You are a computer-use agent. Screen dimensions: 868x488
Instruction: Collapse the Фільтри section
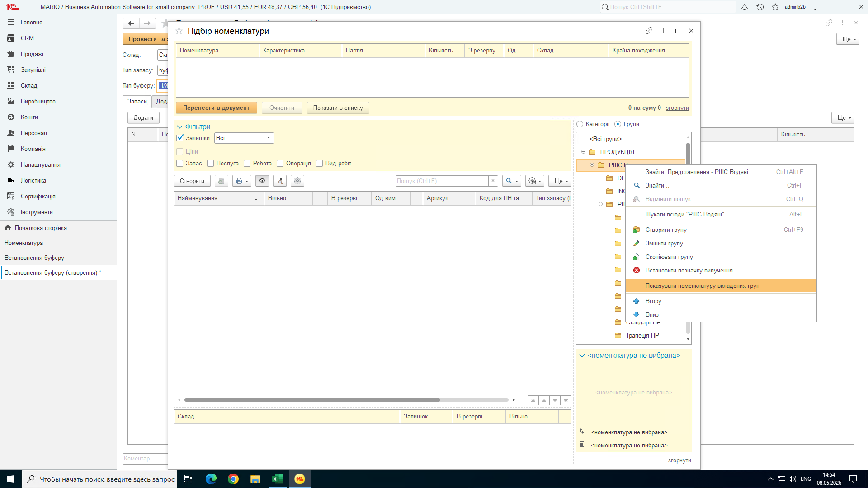click(x=179, y=127)
